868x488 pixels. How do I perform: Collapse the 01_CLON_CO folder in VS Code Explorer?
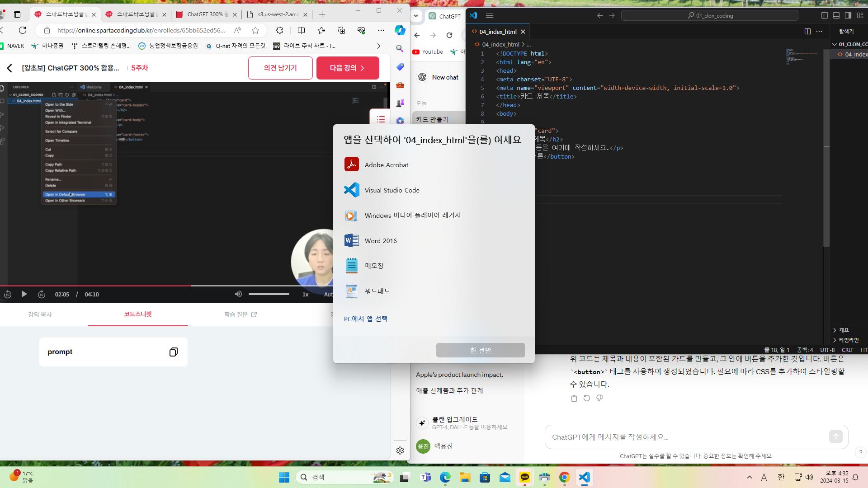[x=849, y=44]
